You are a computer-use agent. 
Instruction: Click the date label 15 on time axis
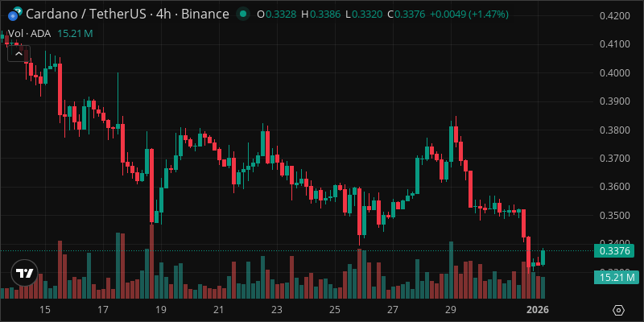tap(45, 310)
